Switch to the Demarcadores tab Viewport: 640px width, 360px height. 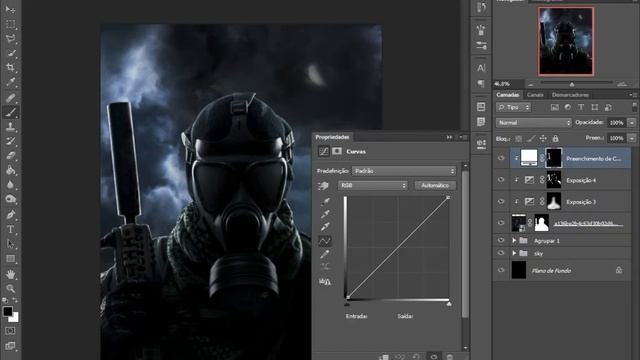pos(570,95)
